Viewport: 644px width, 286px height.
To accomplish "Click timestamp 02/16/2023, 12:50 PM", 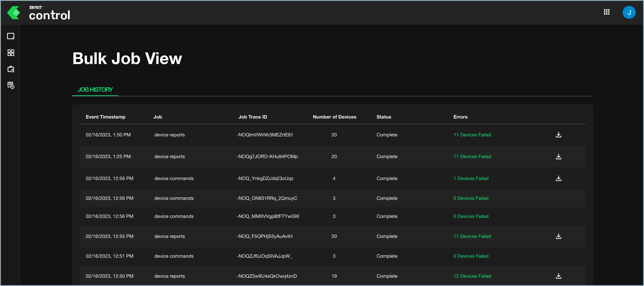I will pos(110,276).
